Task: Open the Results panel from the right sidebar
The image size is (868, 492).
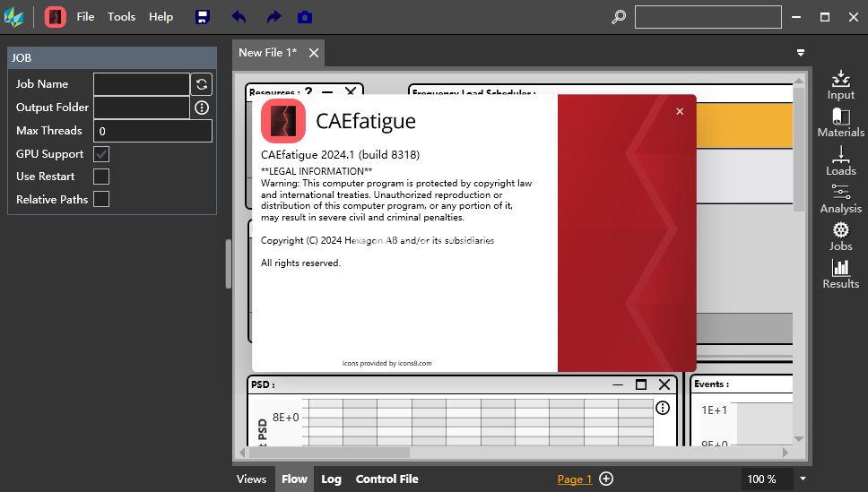Action: click(x=841, y=274)
